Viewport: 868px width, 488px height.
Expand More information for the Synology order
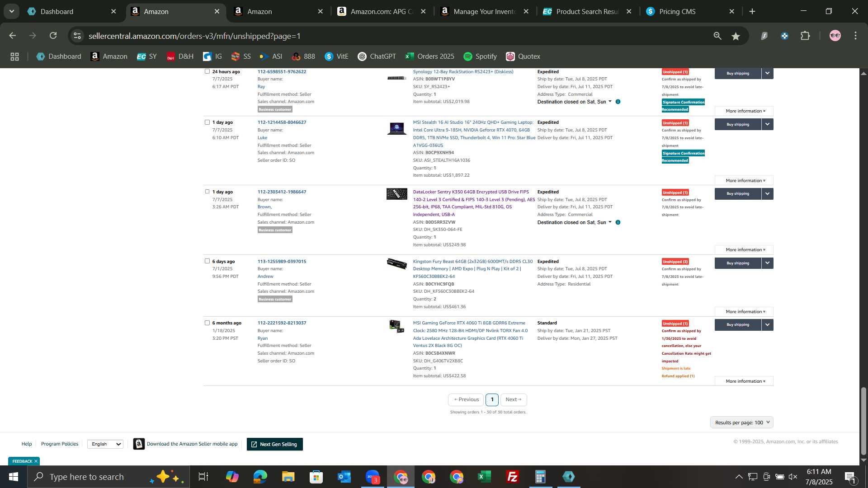coord(744,111)
